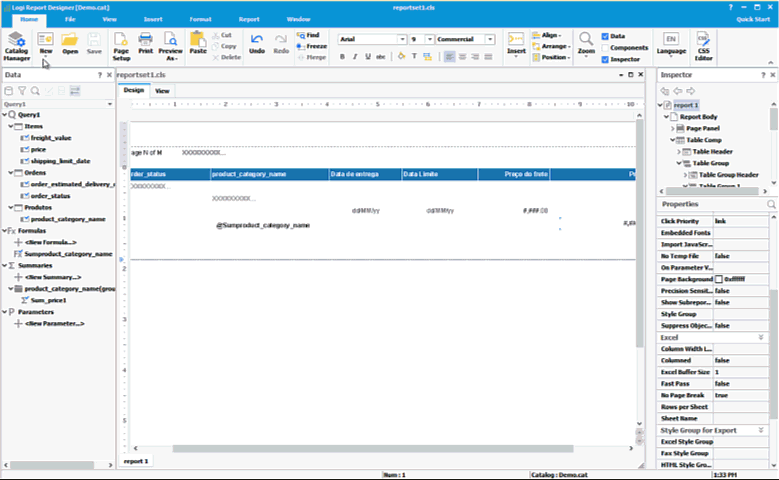The width and height of the screenshot is (779, 480).
Task: Uncheck the Inspector checkbox
Action: point(604,59)
